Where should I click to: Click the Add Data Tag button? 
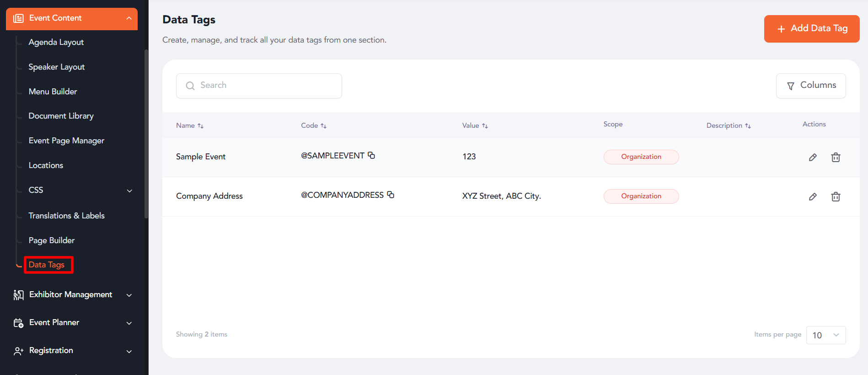point(811,28)
